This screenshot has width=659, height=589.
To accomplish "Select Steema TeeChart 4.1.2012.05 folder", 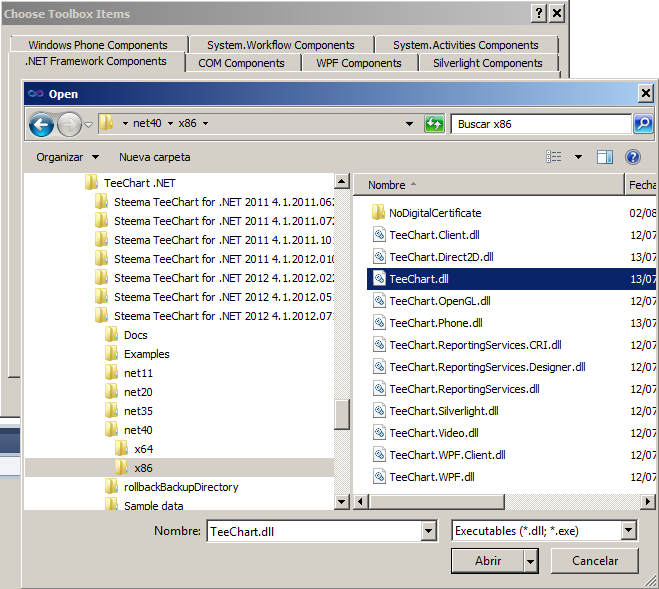I will pyautogui.click(x=214, y=297).
